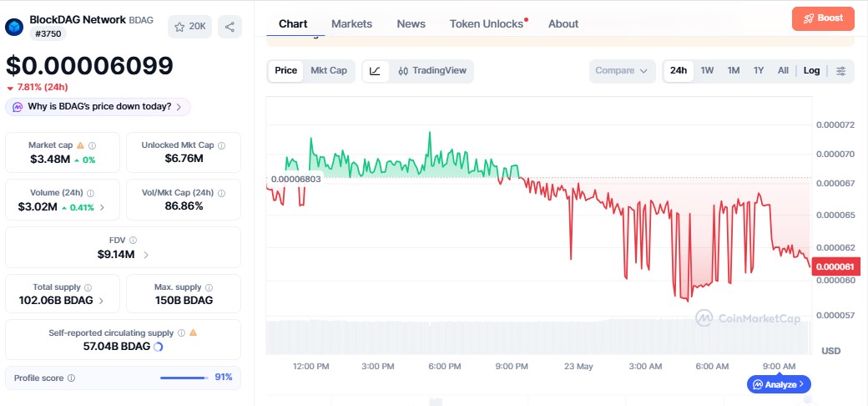Click the Market cap warning triangle icon
The image size is (868, 406).
[80, 145]
